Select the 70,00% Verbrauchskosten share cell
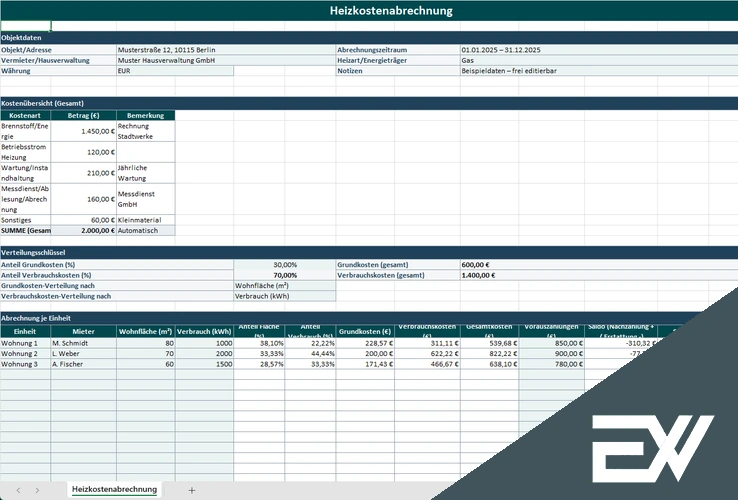The image size is (738, 500). click(285, 275)
